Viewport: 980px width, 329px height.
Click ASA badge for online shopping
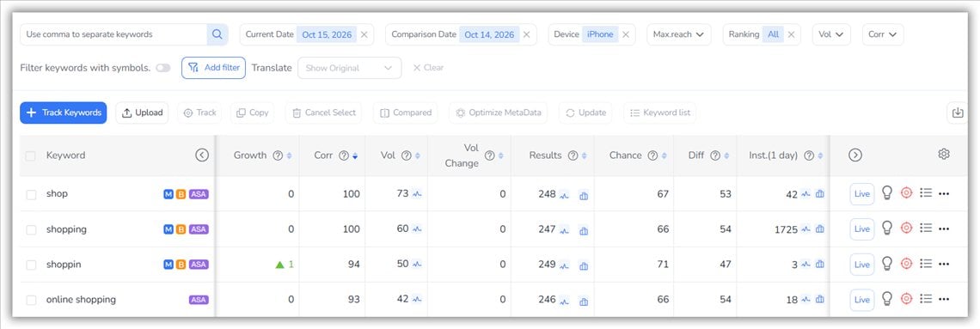[199, 300]
